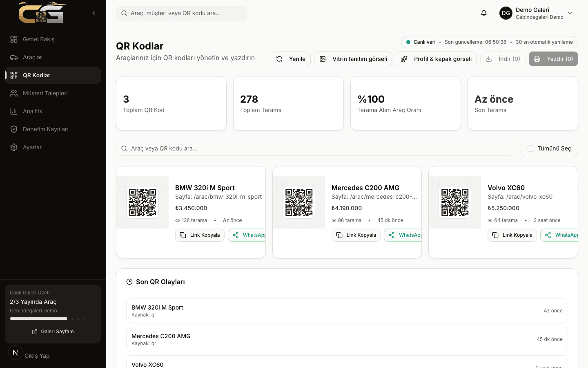Share Volvo XC60 via WhatsApp

559,235
